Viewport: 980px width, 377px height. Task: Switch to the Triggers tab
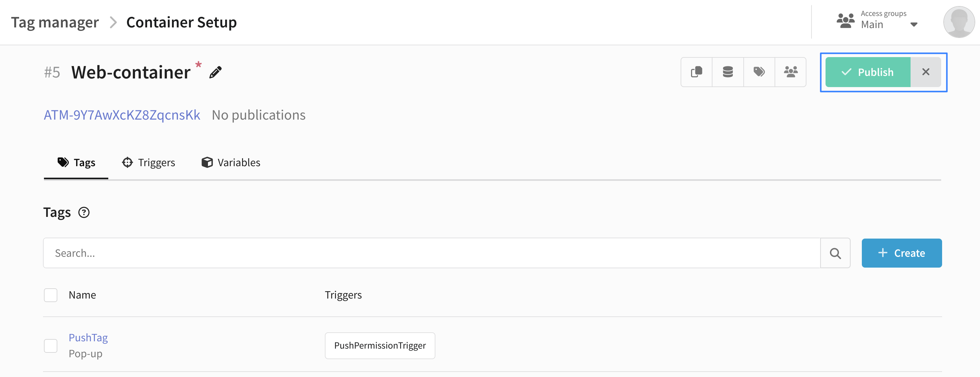[148, 163]
